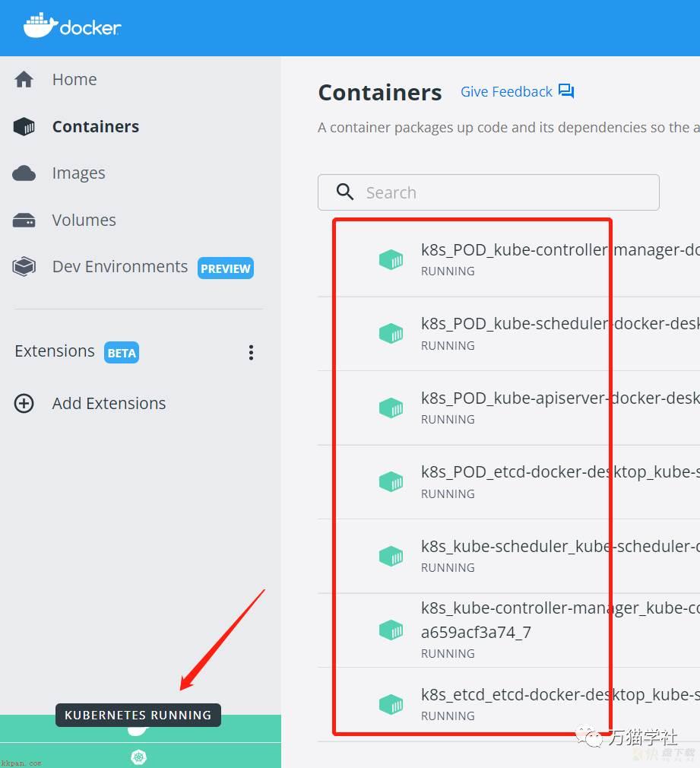Click the KUBERNETES RUNNING tooltip
This screenshot has height=768, width=700.
pyautogui.click(x=138, y=715)
